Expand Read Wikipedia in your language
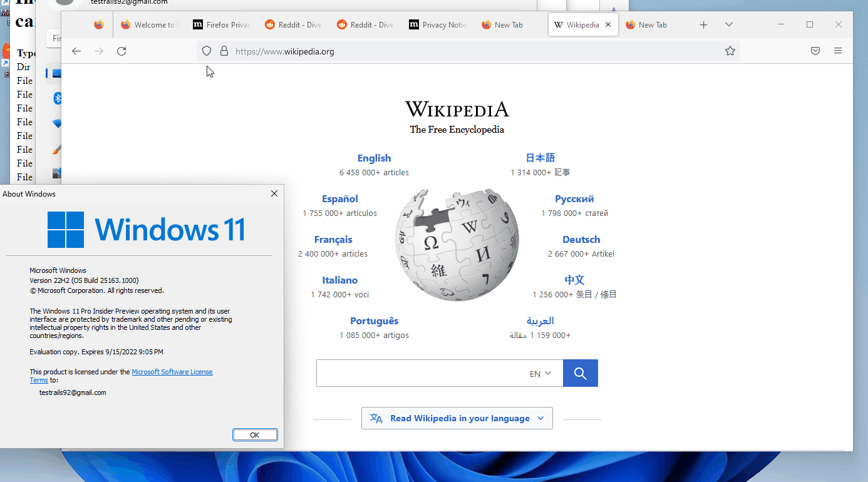Screen dimensions: 868x482 pyautogui.click(x=457, y=418)
